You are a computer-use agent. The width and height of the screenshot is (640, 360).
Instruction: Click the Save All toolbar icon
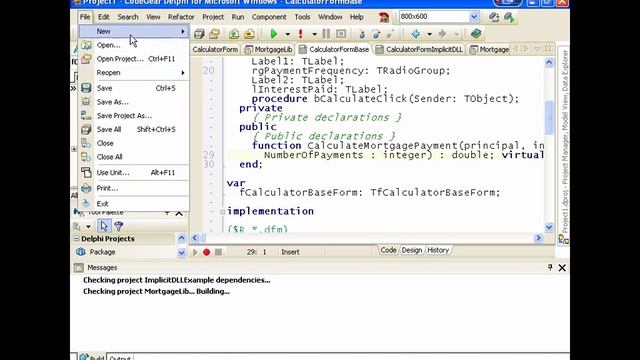(x=199, y=34)
